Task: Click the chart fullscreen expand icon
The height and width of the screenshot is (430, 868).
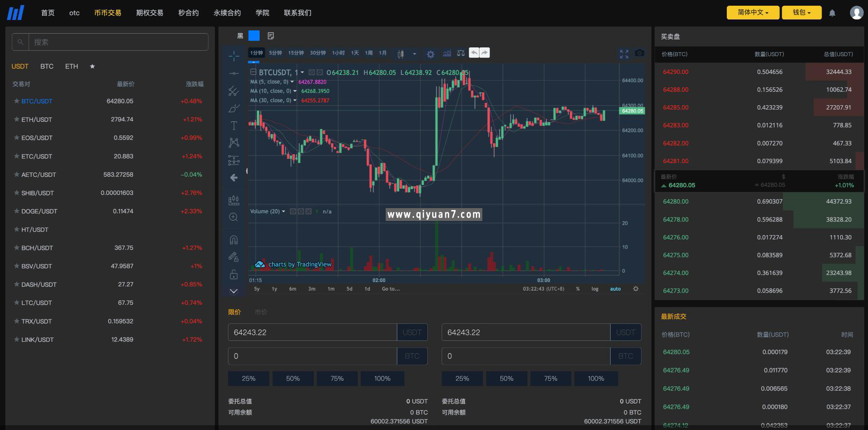Action: point(624,54)
